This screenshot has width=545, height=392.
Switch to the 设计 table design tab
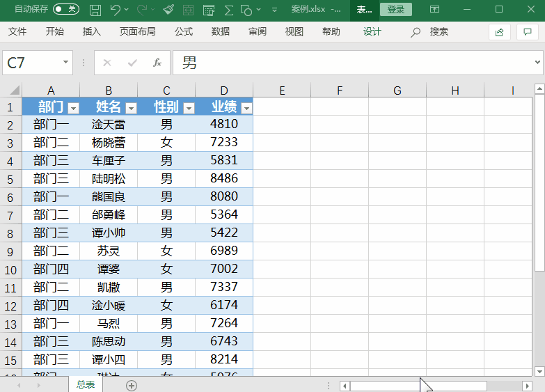pos(372,31)
